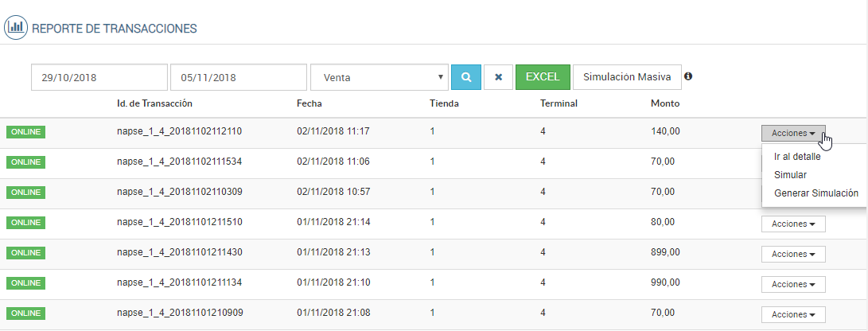Viewport: 868px width, 331px height.
Task: Click the ONLINE badge of 140,00 transaction
Action: click(26, 131)
